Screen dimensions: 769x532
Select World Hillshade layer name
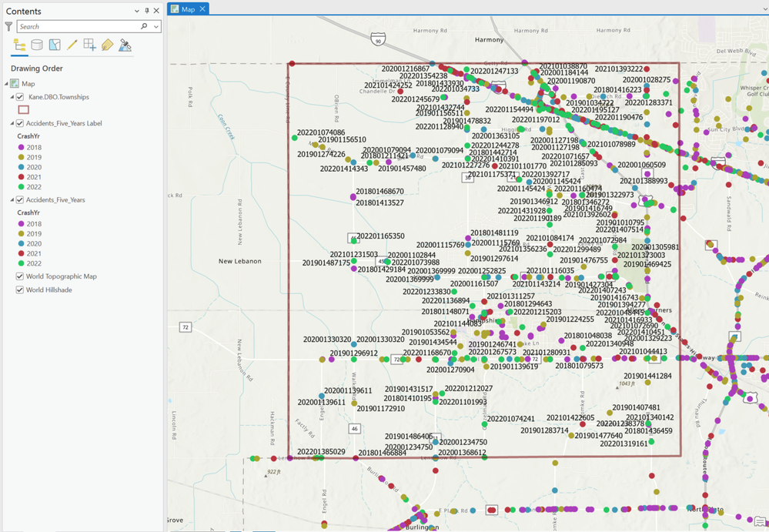[x=49, y=289]
